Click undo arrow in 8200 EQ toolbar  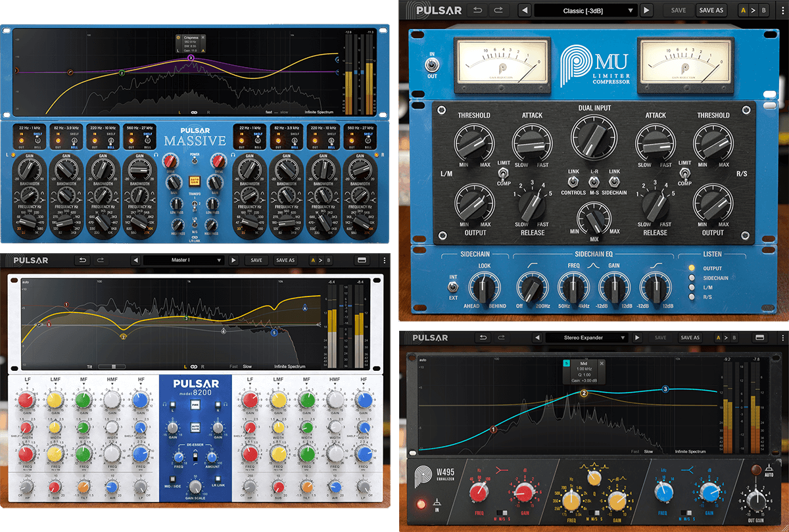coord(83,260)
